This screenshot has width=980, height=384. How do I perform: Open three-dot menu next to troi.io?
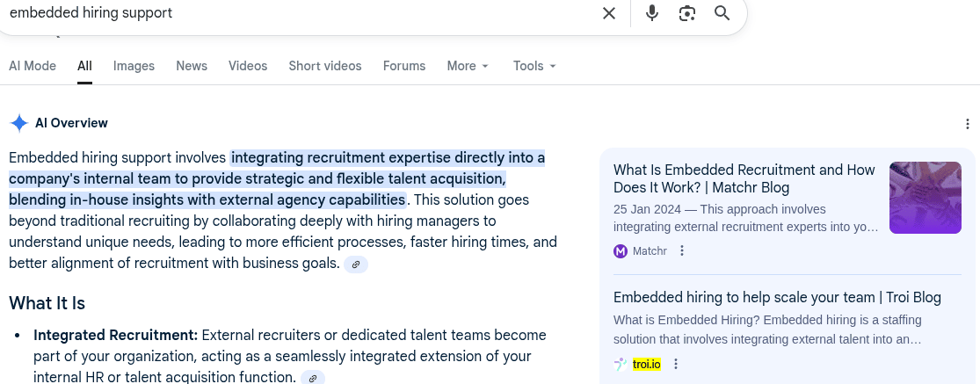tap(676, 364)
